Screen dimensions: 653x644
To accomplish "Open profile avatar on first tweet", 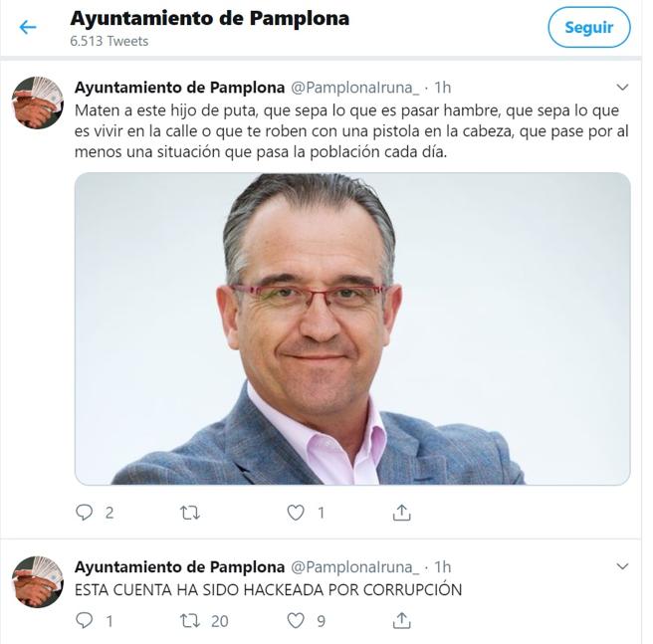I will pyautogui.click(x=38, y=103).
